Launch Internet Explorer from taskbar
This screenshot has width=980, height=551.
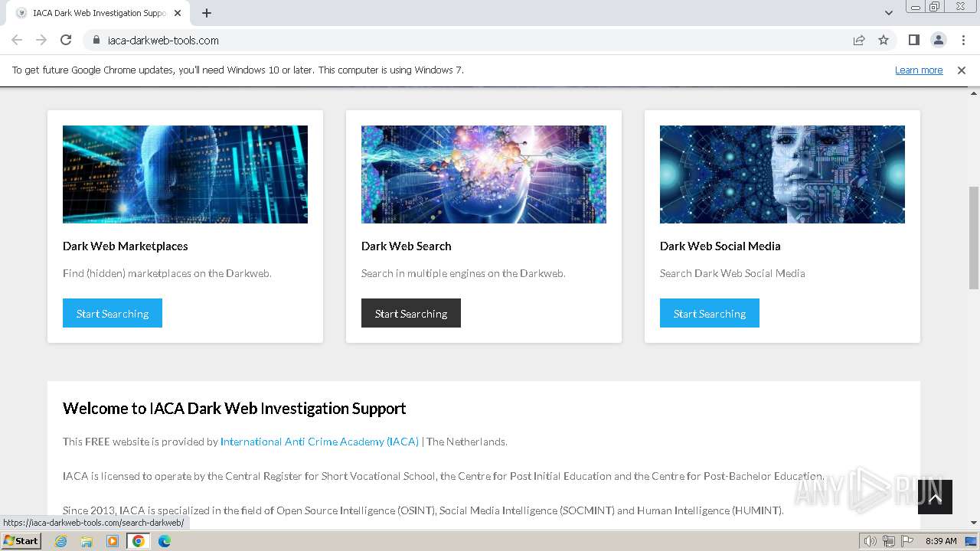61,541
